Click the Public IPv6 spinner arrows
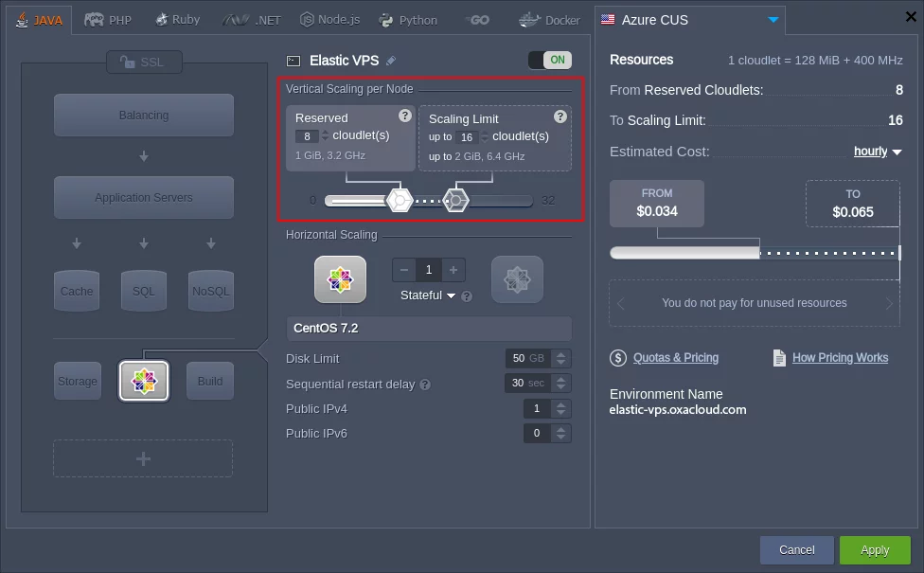Screen dimensions: 924x573 561,433
